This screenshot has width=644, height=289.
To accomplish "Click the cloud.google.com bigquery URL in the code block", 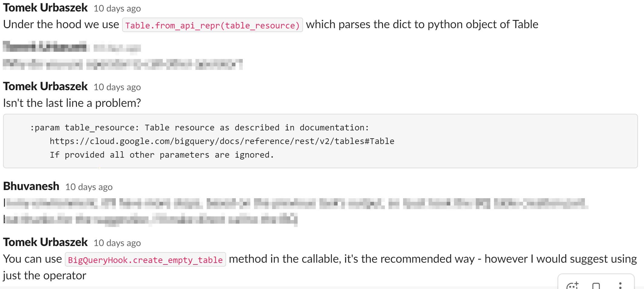I will tap(222, 141).
